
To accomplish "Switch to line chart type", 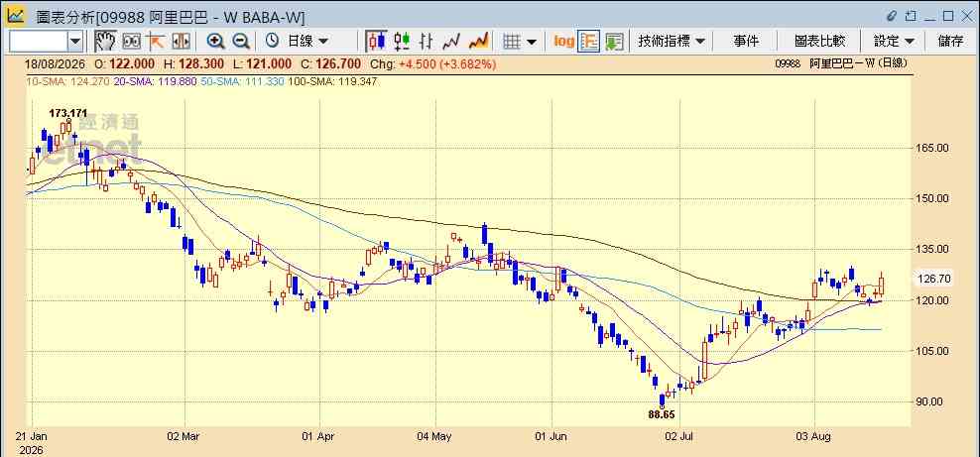I will click(451, 42).
